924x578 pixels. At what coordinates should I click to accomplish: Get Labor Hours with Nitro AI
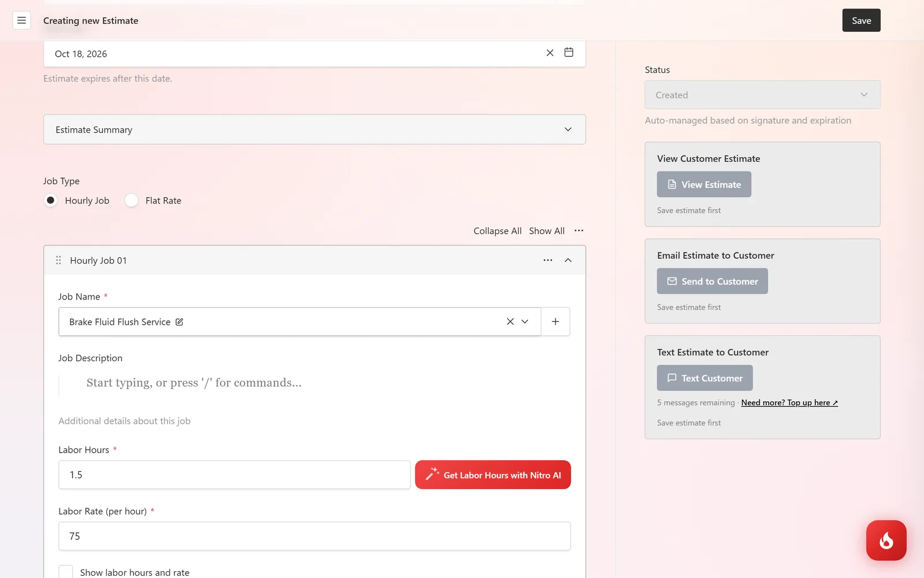(493, 475)
